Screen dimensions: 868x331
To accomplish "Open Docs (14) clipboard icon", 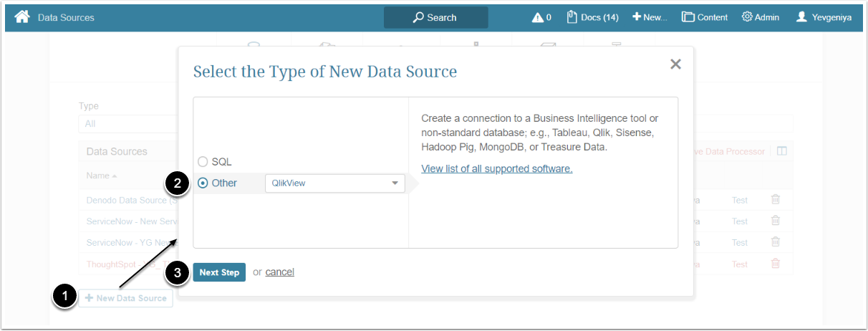I will click(572, 17).
